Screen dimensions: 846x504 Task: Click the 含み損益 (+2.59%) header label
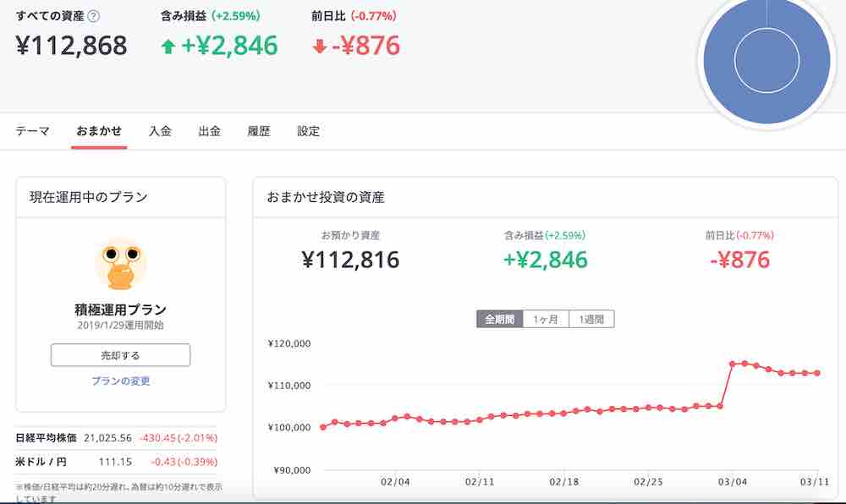point(211,16)
